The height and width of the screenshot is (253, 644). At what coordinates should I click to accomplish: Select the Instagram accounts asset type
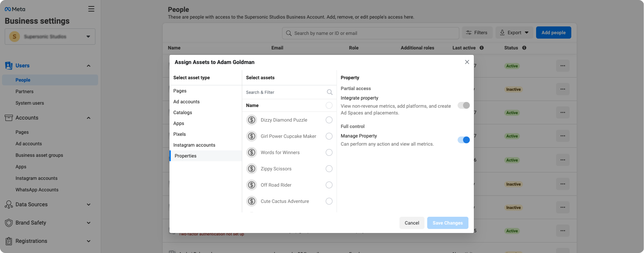click(194, 145)
